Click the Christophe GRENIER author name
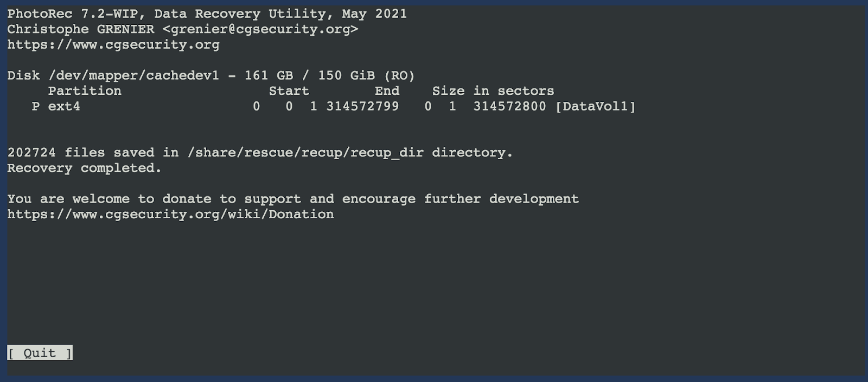 80,29
